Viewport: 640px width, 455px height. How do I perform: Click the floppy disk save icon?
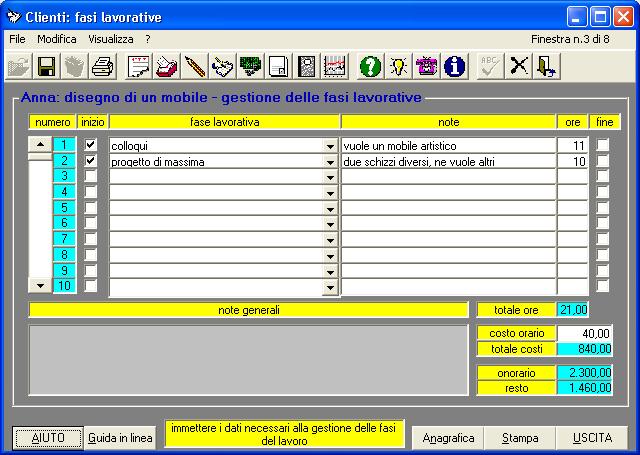(x=46, y=66)
